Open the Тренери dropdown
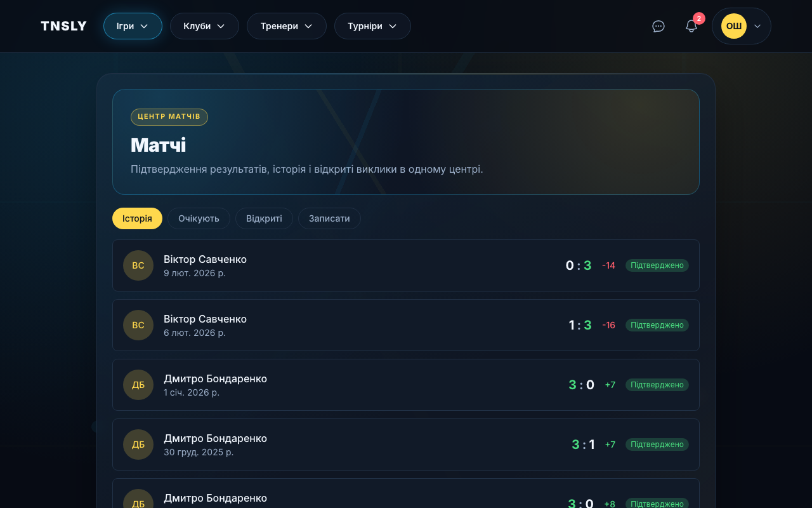This screenshot has height=508, width=812. click(286, 26)
